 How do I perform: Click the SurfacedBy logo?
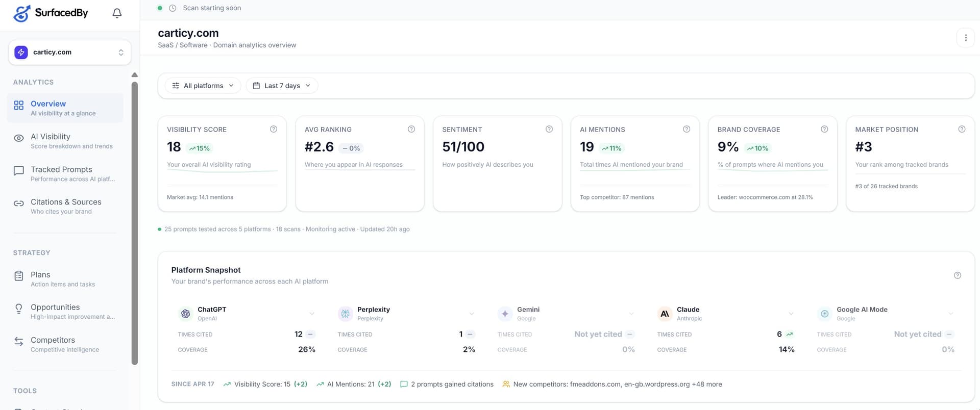click(51, 13)
